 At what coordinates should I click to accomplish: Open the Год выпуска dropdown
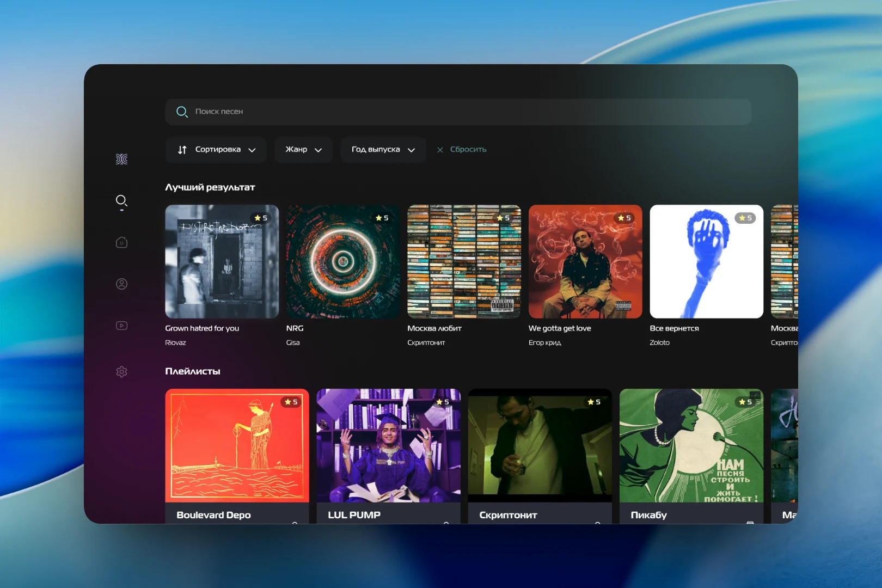[383, 150]
